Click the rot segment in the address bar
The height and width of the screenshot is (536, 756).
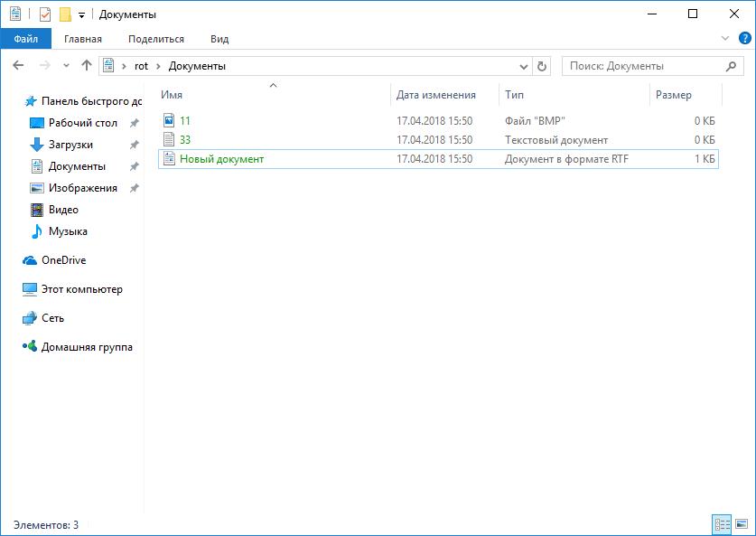[141, 66]
